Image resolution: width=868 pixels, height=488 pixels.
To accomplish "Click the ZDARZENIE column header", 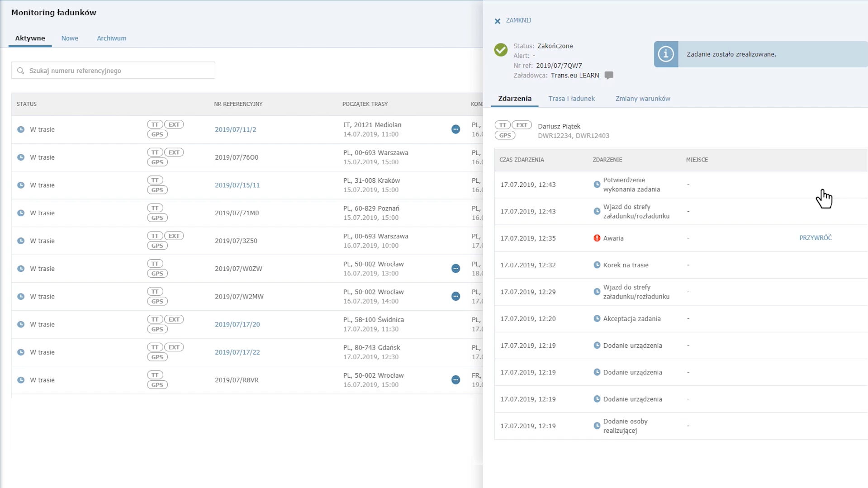I will pos(607,160).
